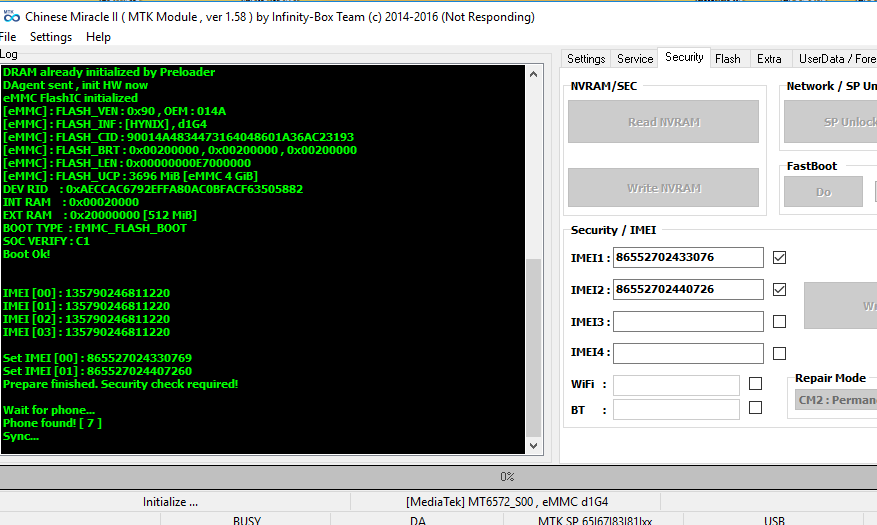The image size is (877, 525).
Task: Click the 'Set IMEI [00] : 865527024330769' line
Action: pos(97,358)
